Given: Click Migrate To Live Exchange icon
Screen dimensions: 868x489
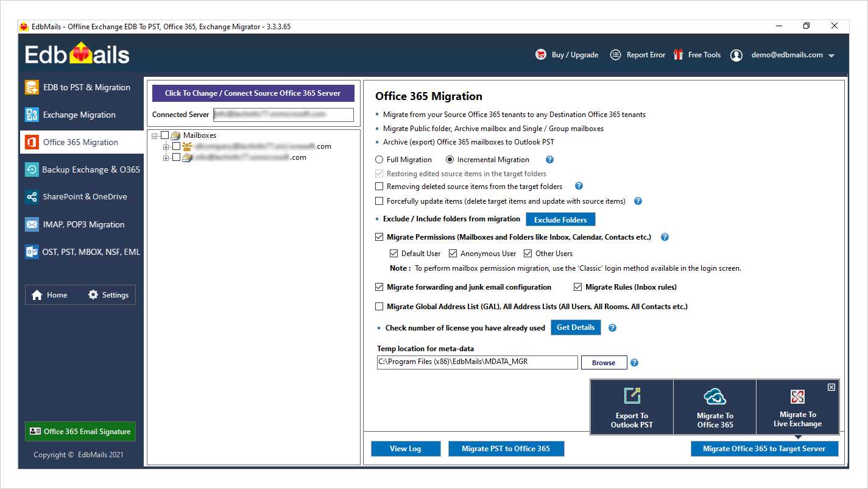Looking at the screenshot, I should point(797,397).
